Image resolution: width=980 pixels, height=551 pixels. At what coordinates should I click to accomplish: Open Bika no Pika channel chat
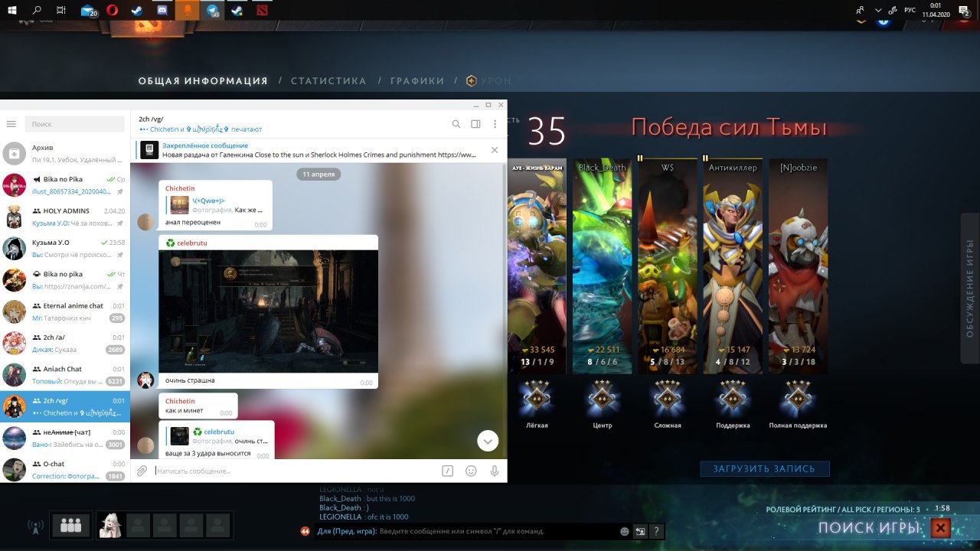(x=65, y=185)
